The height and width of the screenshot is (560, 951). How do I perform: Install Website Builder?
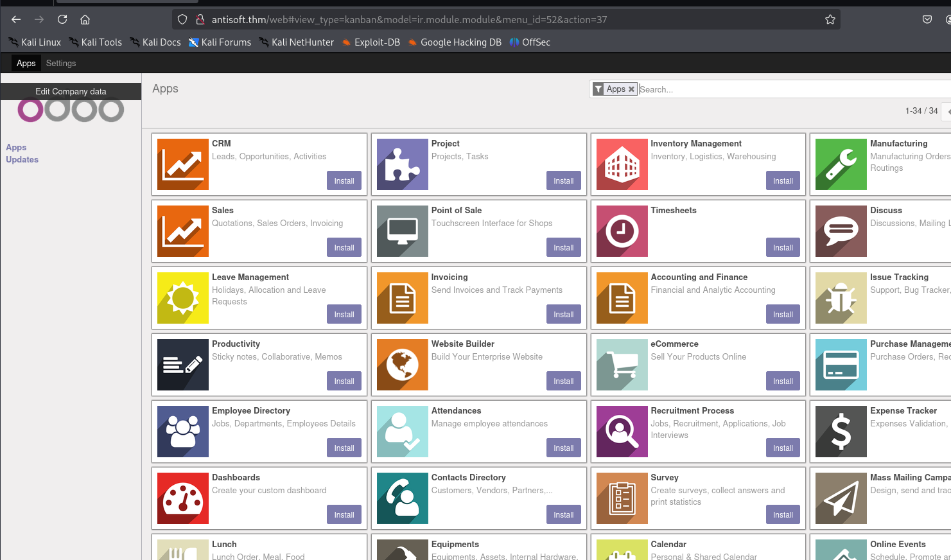tap(564, 381)
